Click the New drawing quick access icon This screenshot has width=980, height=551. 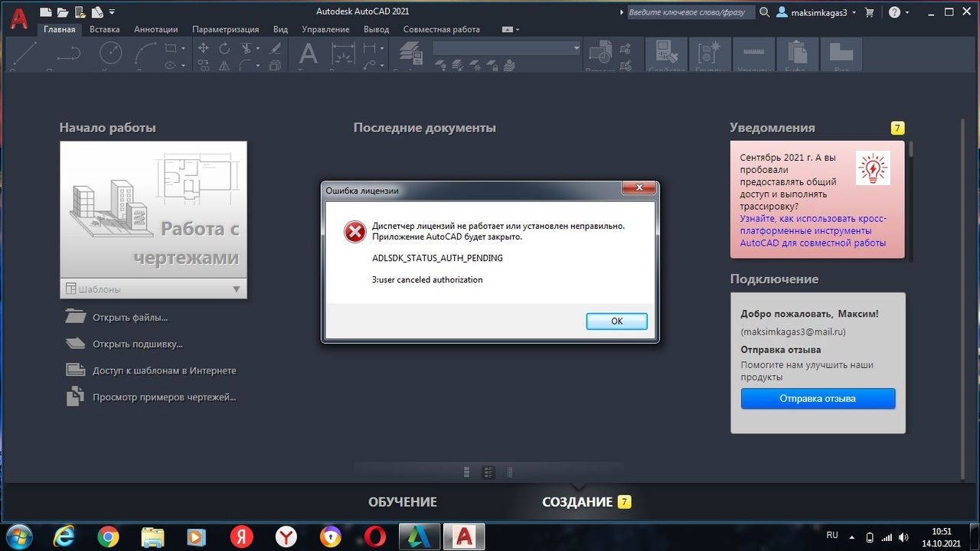click(x=46, y=12)
